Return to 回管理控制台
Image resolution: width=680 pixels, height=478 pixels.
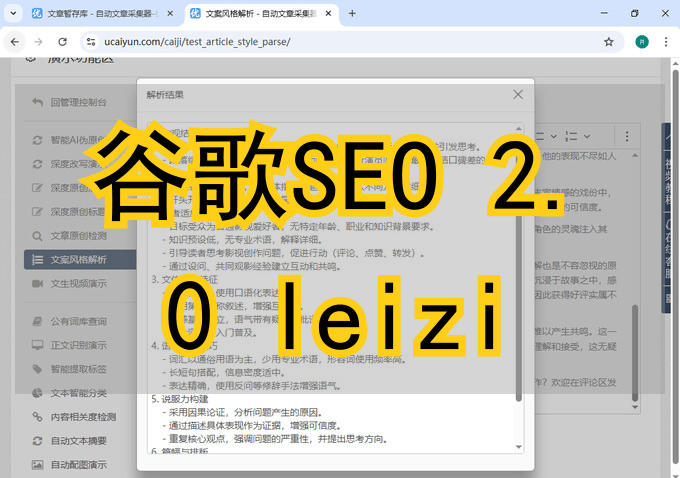click(78, 102)
